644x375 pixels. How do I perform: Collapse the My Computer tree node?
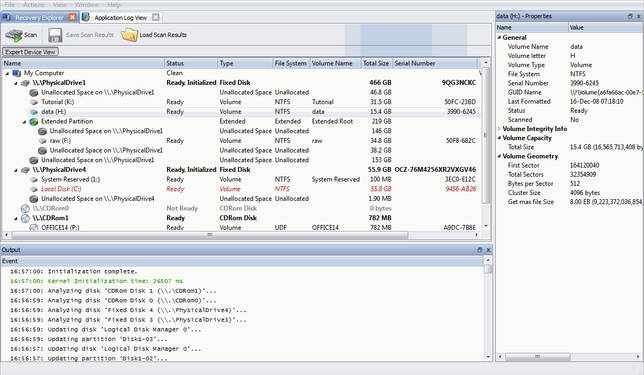(x=7, y=74)
